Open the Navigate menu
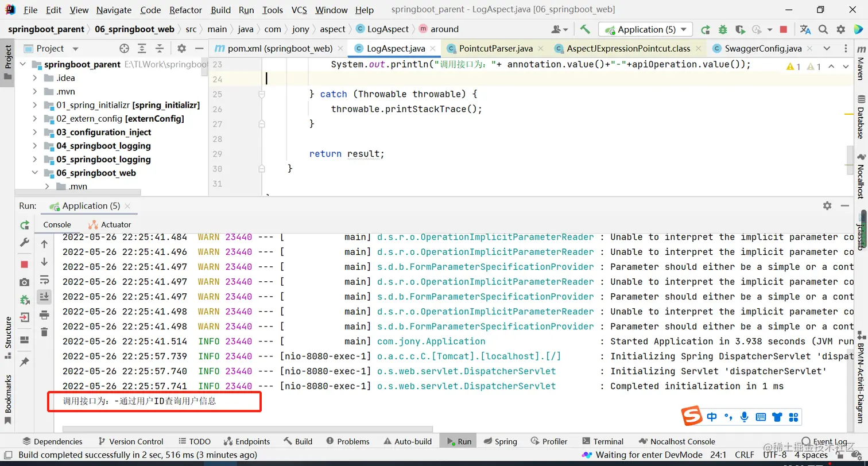This screenshot has width=868, height=466. pos(114,10)
